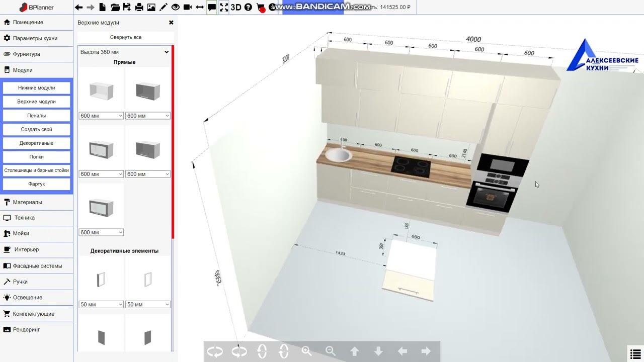Open second 50 мм dropdown under decorative element
This screenshot has height=362, width=644.
point(148,304)
